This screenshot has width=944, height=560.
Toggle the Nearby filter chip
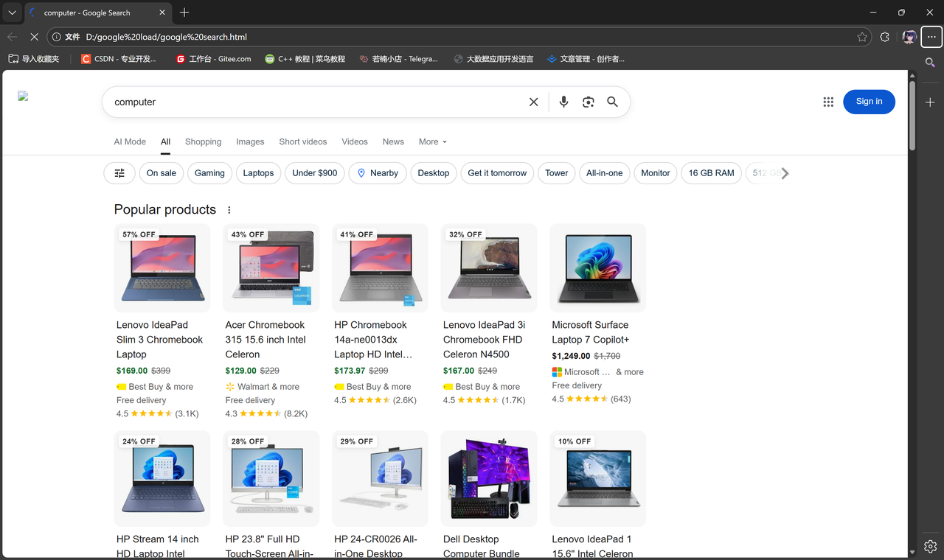pyautogui.click(x=378, y=173)
